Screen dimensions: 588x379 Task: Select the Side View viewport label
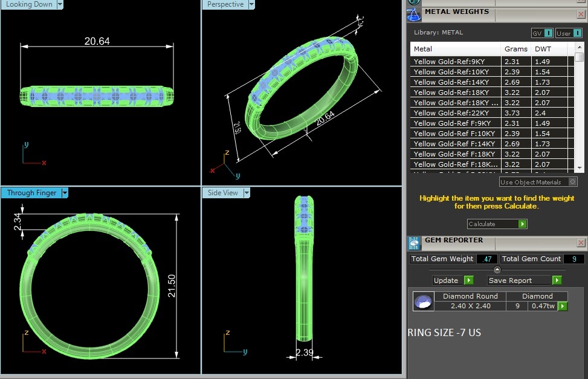[x=223, y=193]
